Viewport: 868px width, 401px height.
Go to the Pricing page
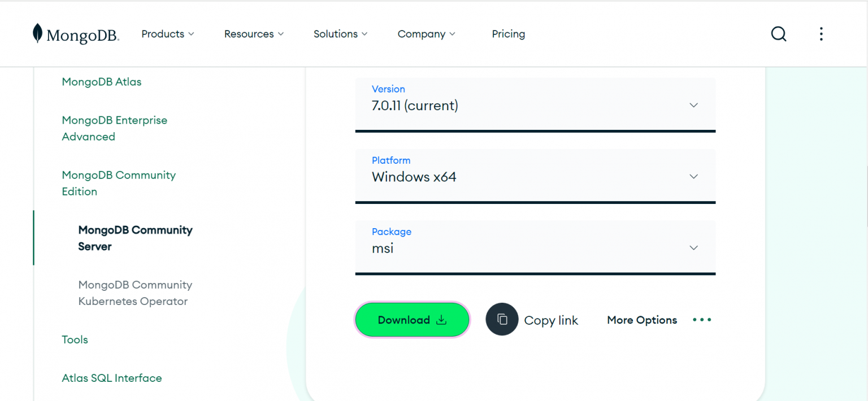[508, 34]
